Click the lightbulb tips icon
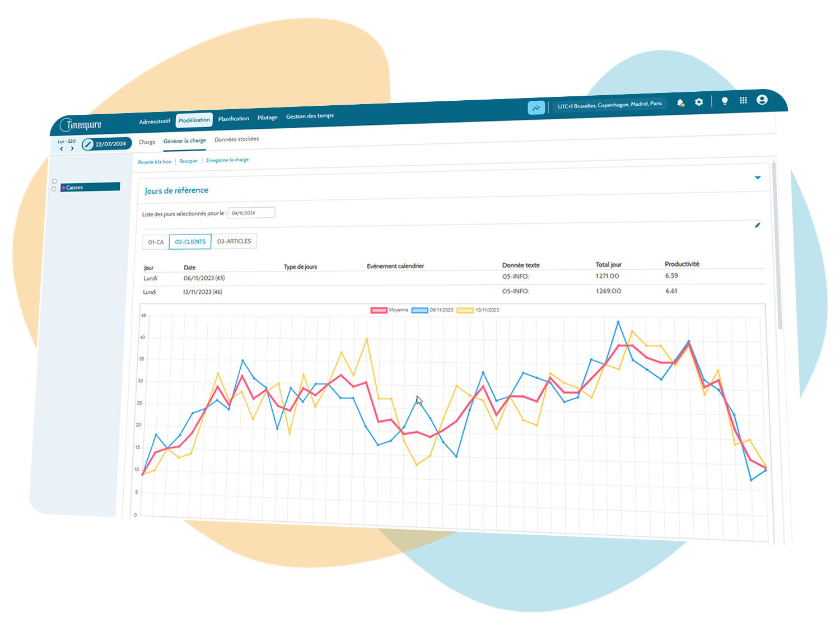The height and width of the screenshot is (636, 840). (x=725, y=101)
